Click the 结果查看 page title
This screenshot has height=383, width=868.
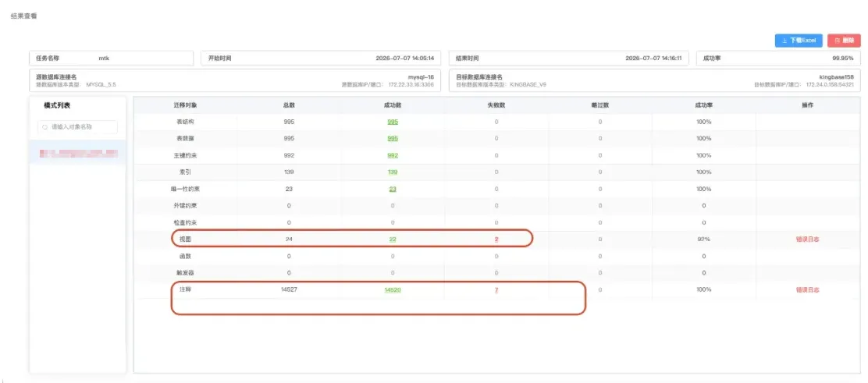[23, 16]
